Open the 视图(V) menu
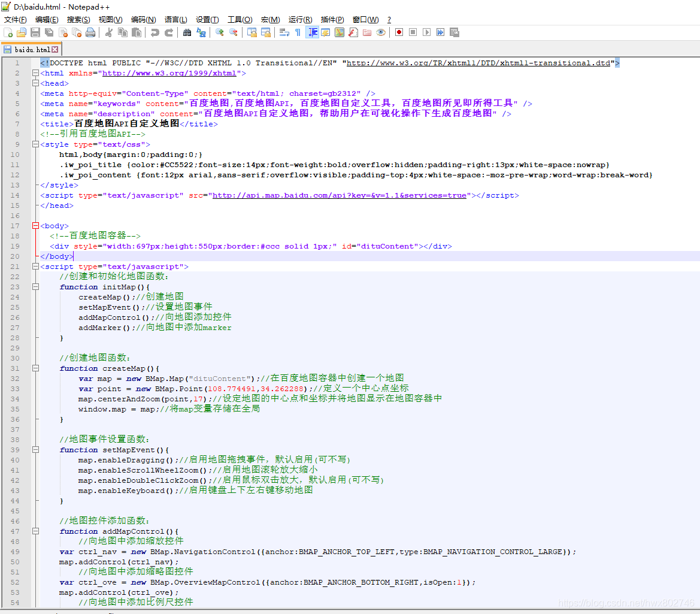Image resolution: width=700 pixels, height=614 pixels. (x=110, y=20)
